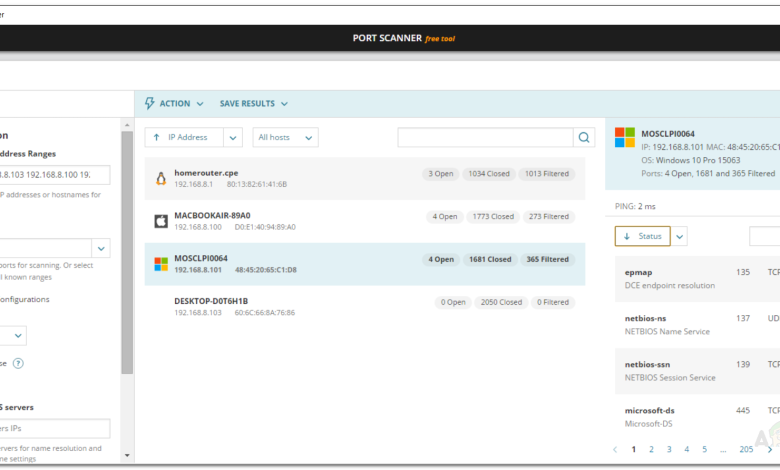Click the DNS servers IPs input field
Image resolution: width=780 pixels, height=470 pixels.
tap(54, 429)
